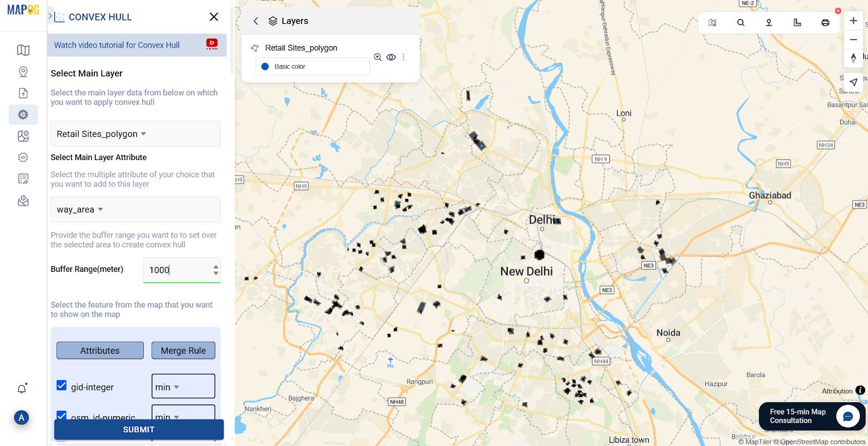Open search magnifier tool on map
This screenshot has height=446, width=868.
741,23
